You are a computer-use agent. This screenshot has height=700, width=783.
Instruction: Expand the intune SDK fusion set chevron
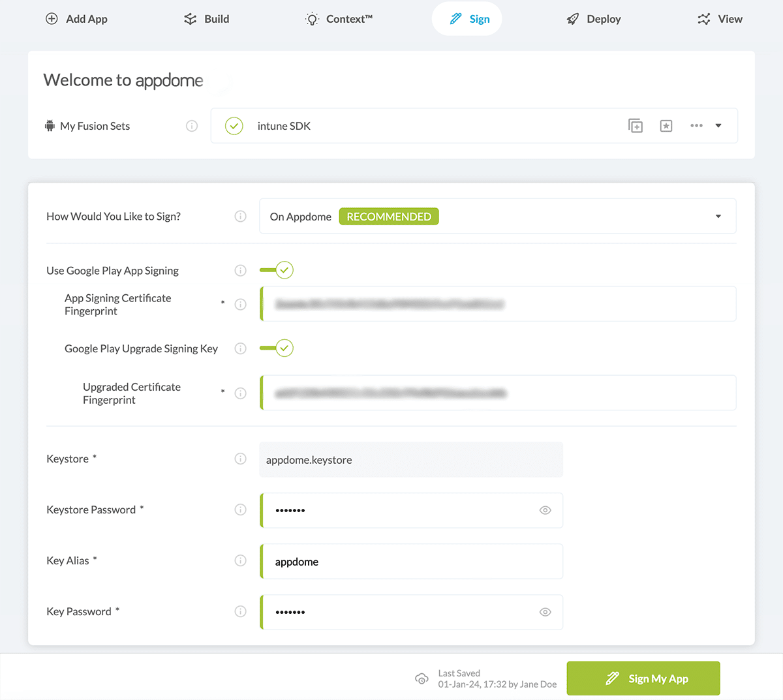pyautogui.click(x=718, y=125)
